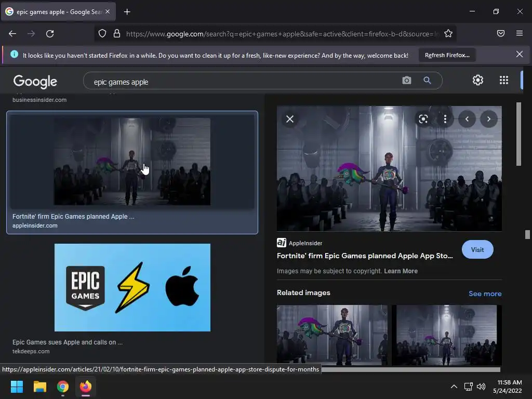Click the Visit button
This screenshot has height=399, width=532.
point(477,250)
